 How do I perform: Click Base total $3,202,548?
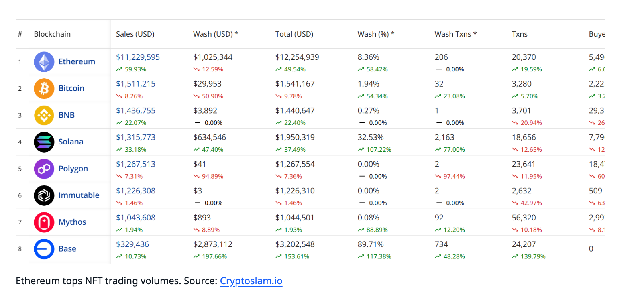coord(295,244)
